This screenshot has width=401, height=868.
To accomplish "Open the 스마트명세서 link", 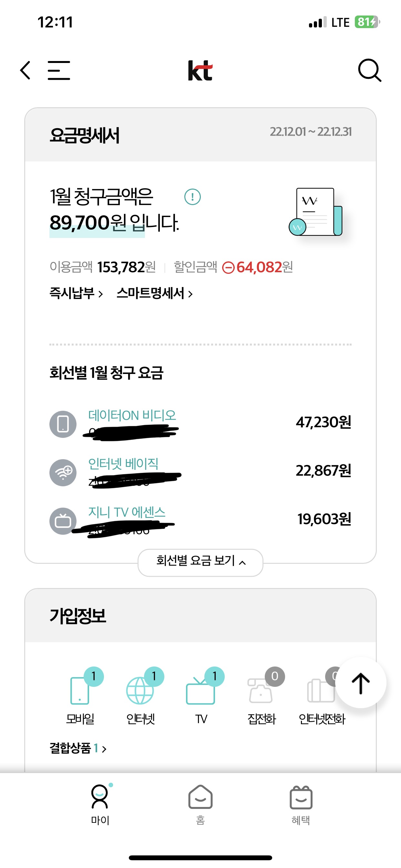I will pos(155,294).
